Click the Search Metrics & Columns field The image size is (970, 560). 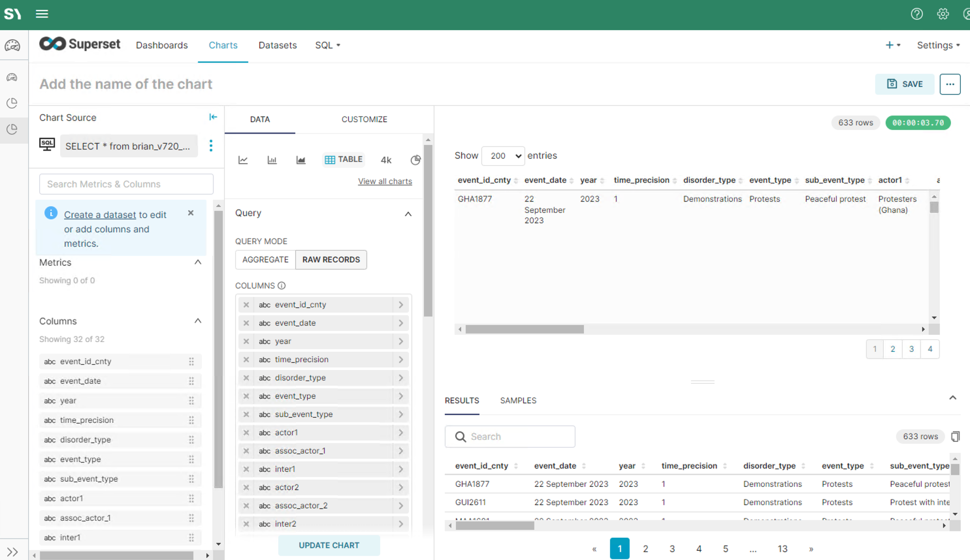(x=126, y=184)
